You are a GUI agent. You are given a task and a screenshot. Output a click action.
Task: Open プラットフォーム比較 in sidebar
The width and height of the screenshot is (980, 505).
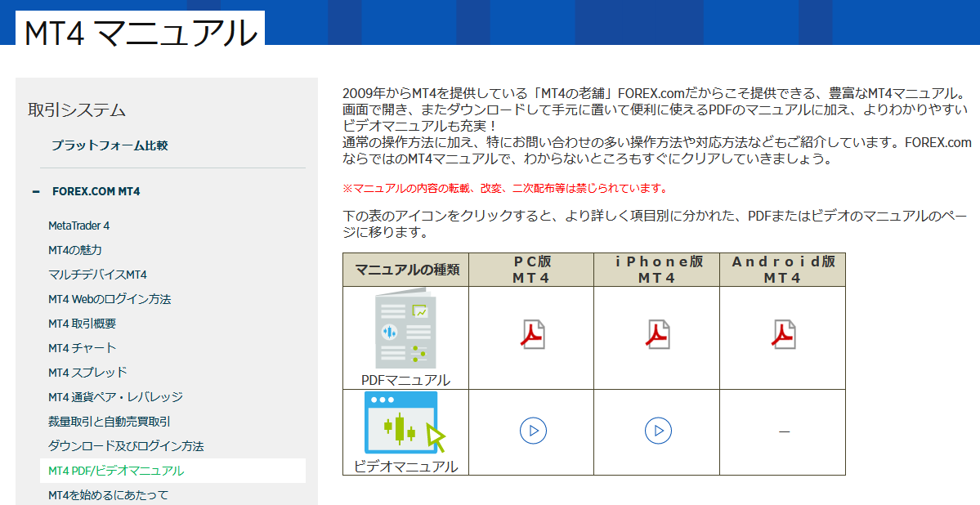pyautogui.click(x=110, y=145)
